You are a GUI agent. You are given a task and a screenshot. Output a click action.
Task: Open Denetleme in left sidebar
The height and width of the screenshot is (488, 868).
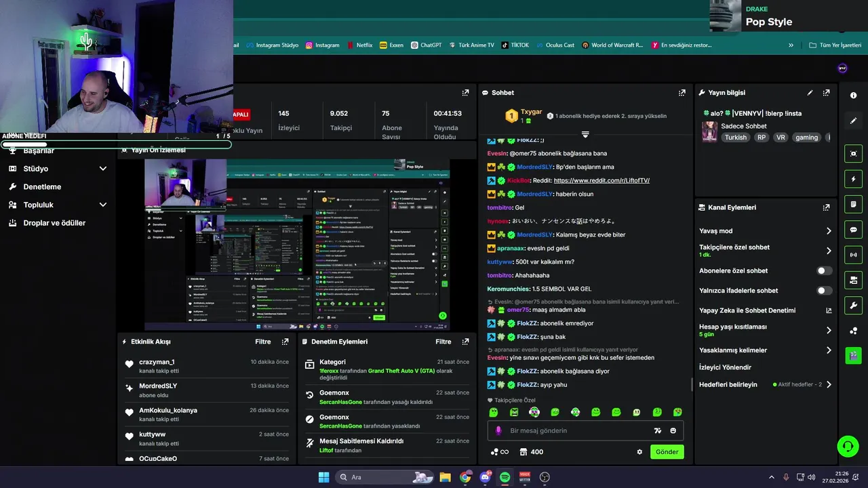[42, 186]
